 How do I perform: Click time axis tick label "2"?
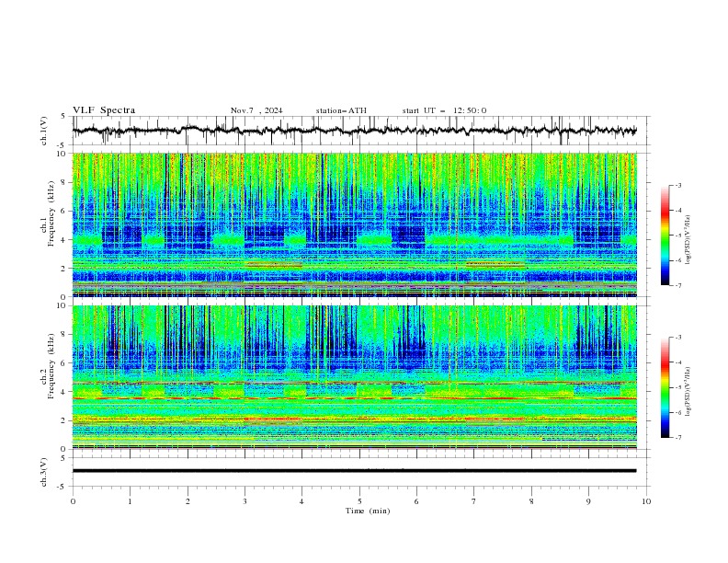pyautogui.click(x=188, y=501)
